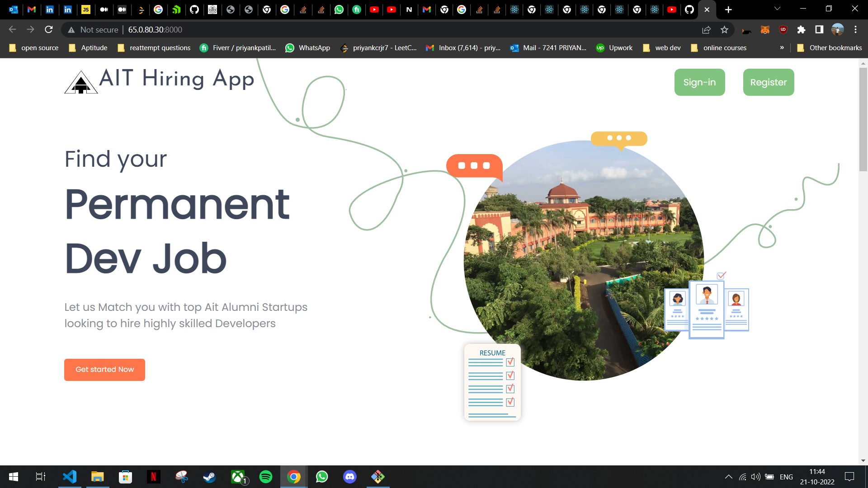The image size is (868, 488).
Task: Open Discord from the system taskbar
Action: point(349,477)
